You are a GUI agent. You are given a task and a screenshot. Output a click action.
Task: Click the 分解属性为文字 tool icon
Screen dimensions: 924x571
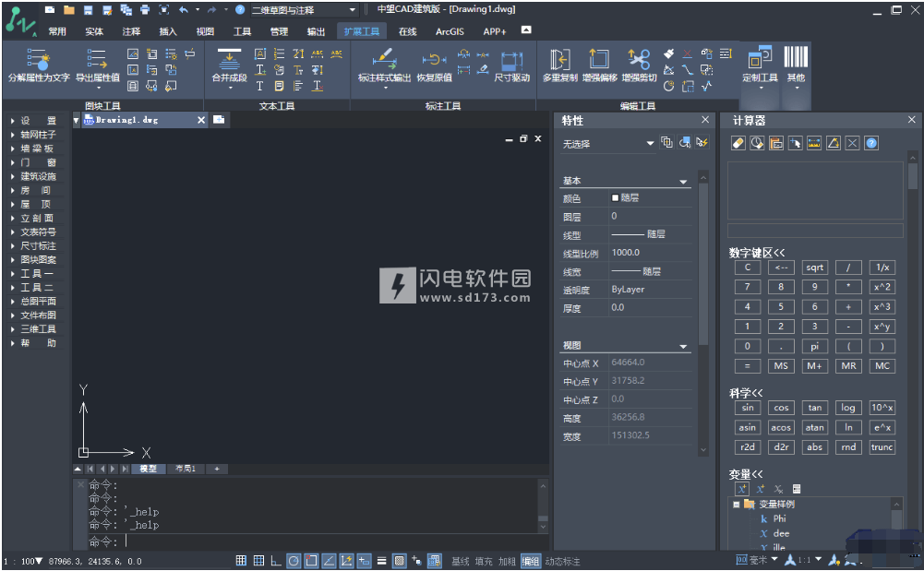(38, 59)
